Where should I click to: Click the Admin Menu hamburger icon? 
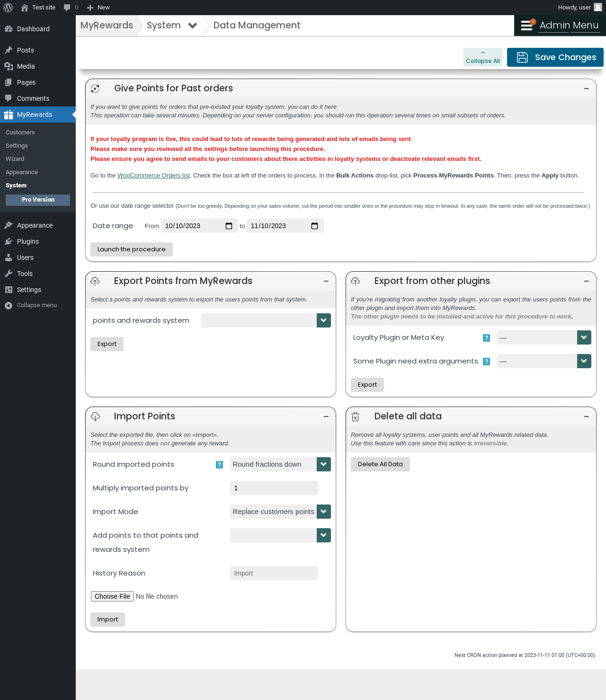click(x=527, y=26)
